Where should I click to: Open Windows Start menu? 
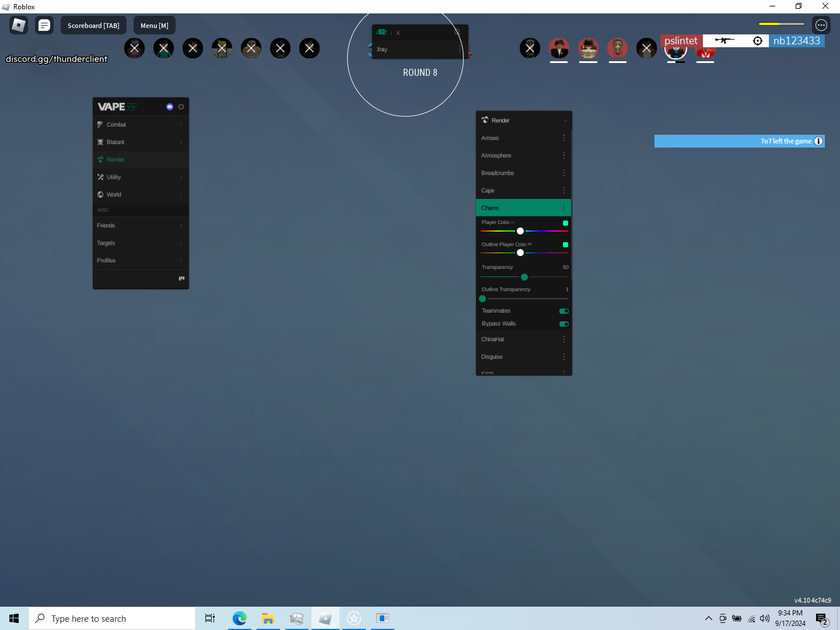[x=14, y=618]
